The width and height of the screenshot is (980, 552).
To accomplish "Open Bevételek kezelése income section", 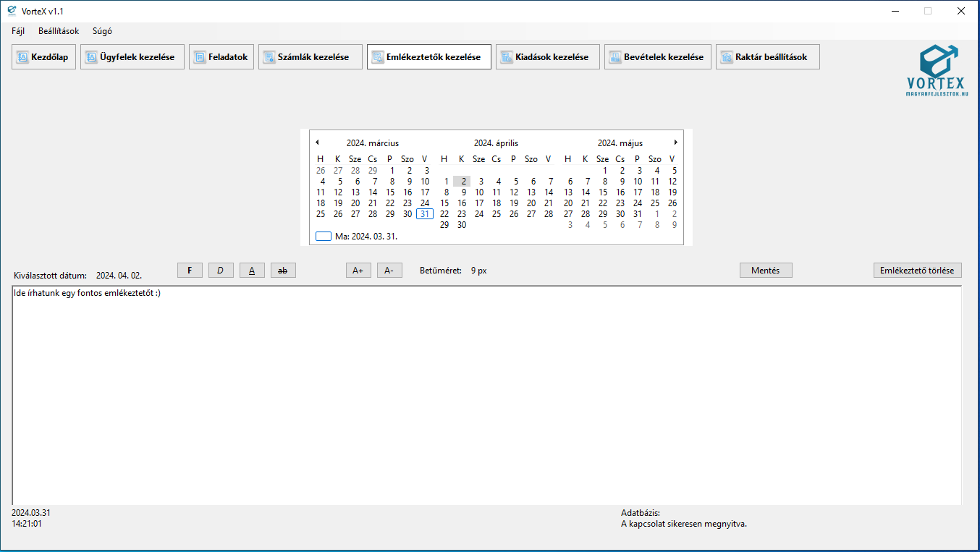I will coord(657,57).
